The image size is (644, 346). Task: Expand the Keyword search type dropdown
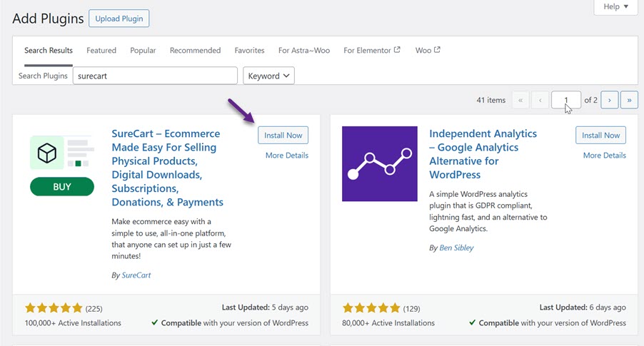pyautogui.click(x=268, y=76)
